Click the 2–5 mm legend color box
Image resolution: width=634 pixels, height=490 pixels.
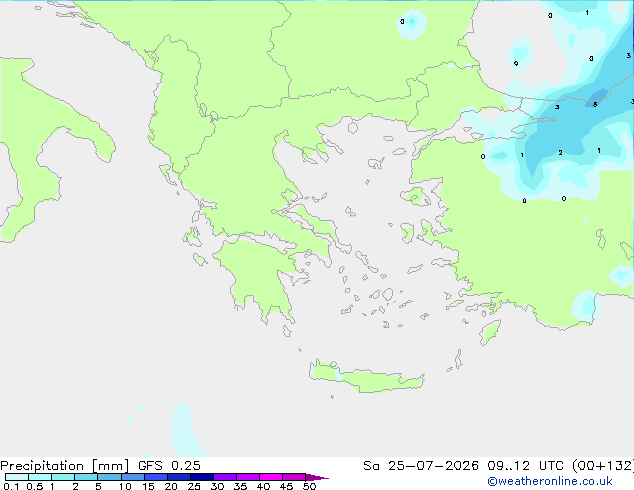coord(86,477)
